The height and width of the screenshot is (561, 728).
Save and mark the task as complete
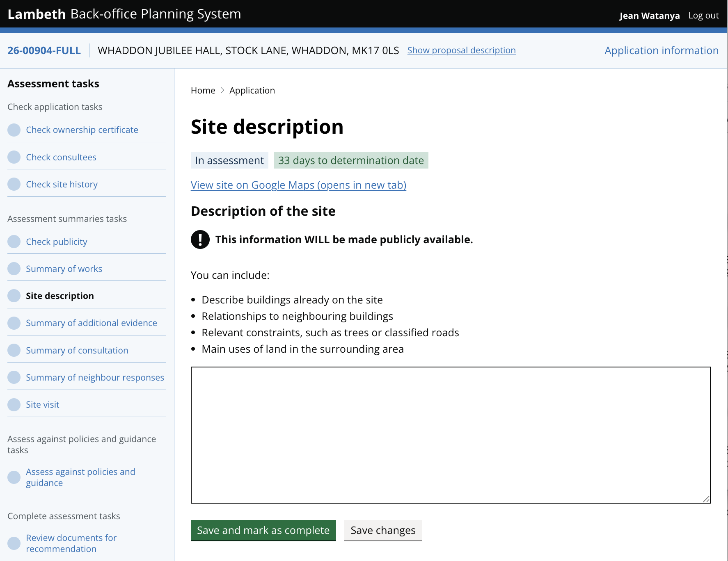pyautogui.click(x=263, y=530)
